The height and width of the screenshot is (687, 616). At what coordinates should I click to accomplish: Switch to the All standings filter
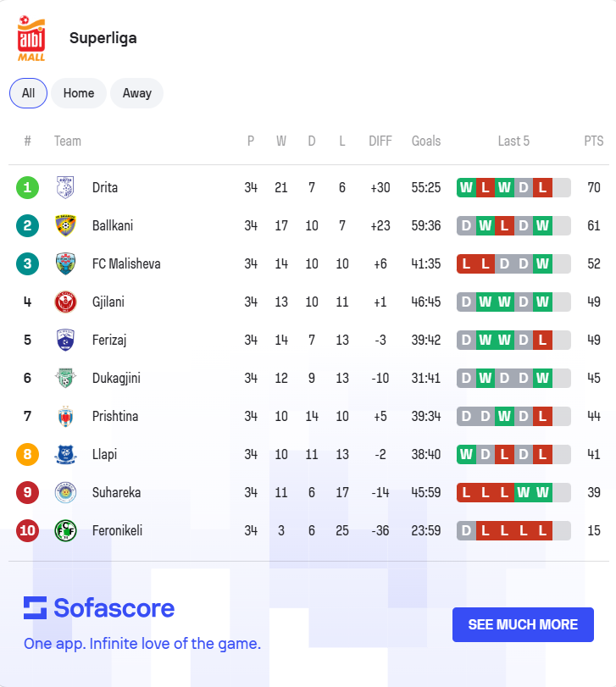(x=29, y=93)
